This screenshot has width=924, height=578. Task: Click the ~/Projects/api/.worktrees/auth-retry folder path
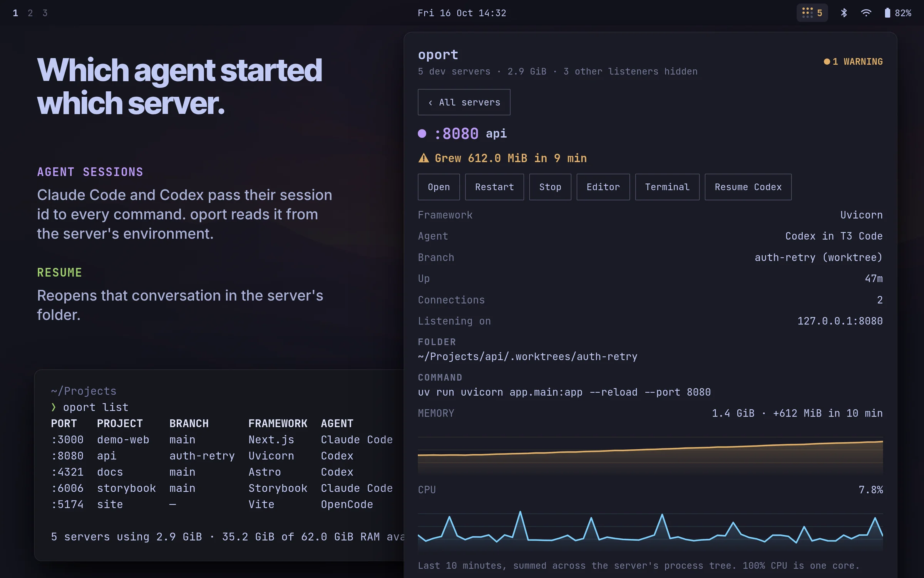pos(528,357)
